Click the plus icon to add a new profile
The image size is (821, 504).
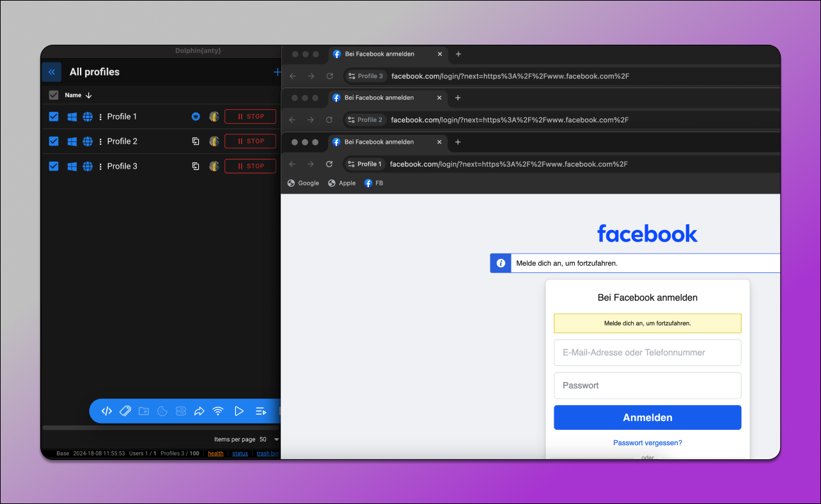(x=278, y=72)
